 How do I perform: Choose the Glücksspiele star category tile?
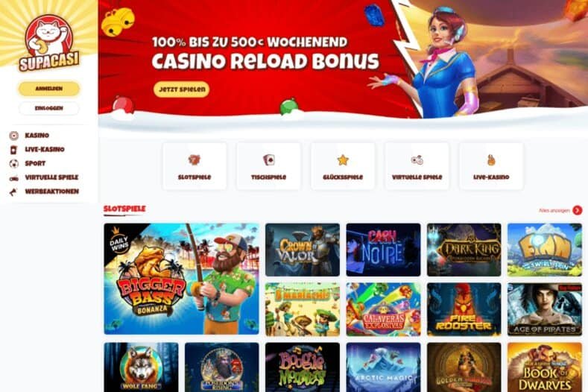343,166
